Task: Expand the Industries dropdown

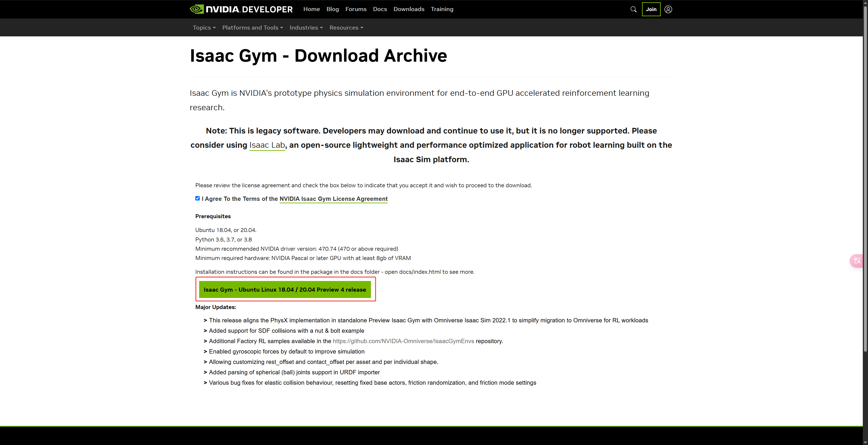Action: tap(306, 28)
